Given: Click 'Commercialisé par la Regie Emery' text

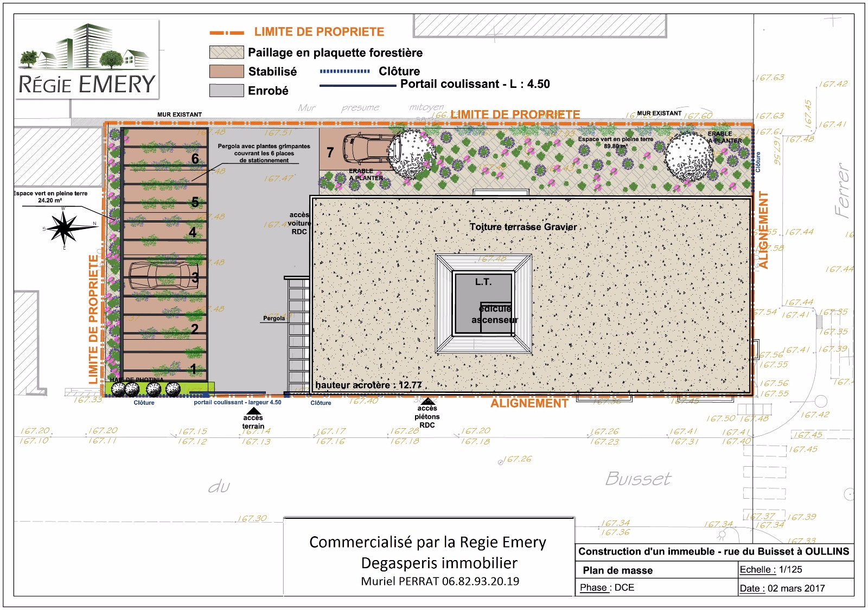Looking at the screenshot, I should (427, 542).
